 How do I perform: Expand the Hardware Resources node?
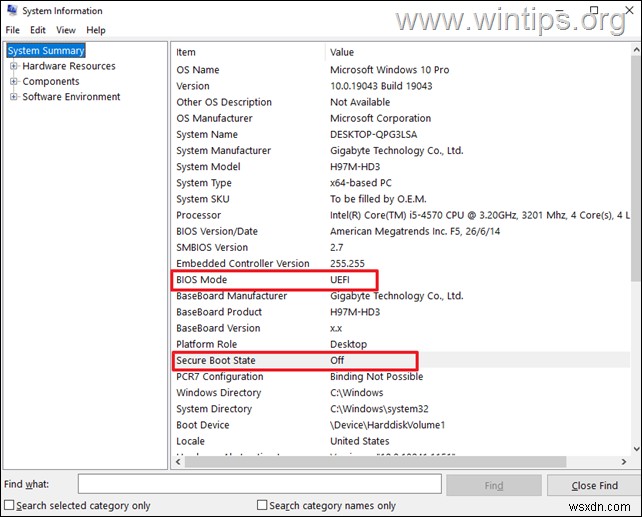click(14, 66)
